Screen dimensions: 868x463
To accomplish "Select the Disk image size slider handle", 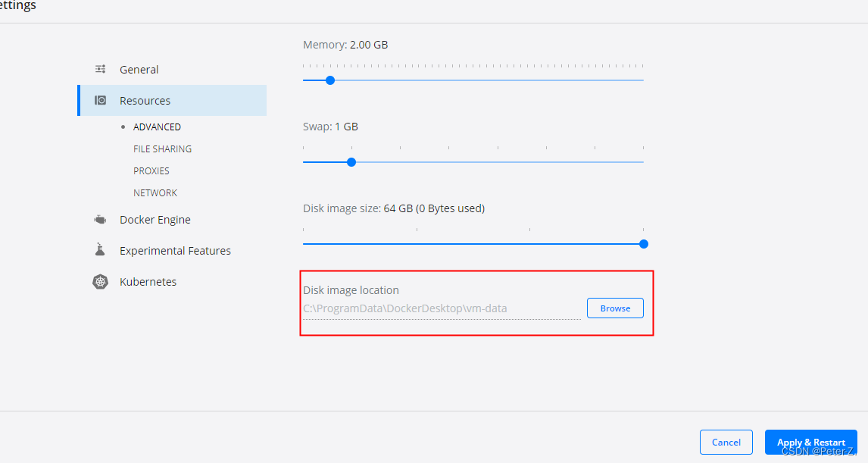I will (643, 243).
